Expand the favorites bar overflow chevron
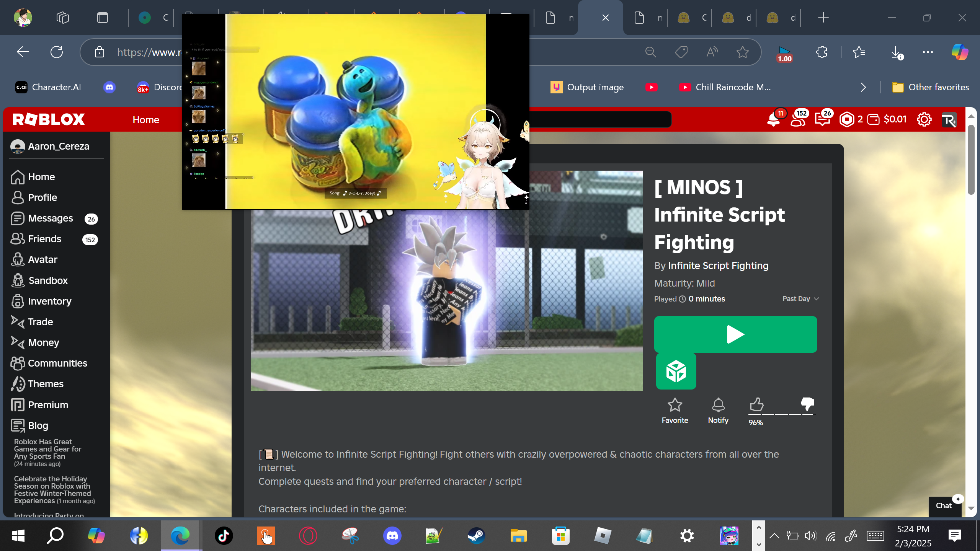Viewport: 980px width, 551px height. (x=863, y=87)
